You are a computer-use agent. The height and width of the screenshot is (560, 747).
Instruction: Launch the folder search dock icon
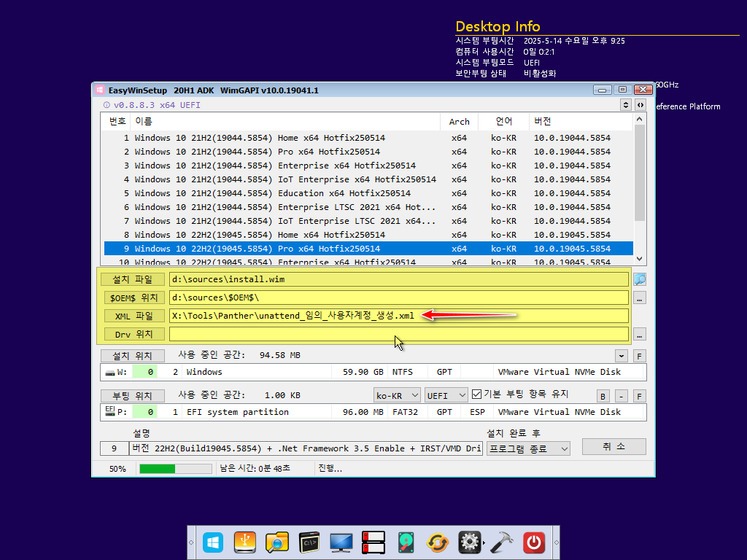[276, 542]
